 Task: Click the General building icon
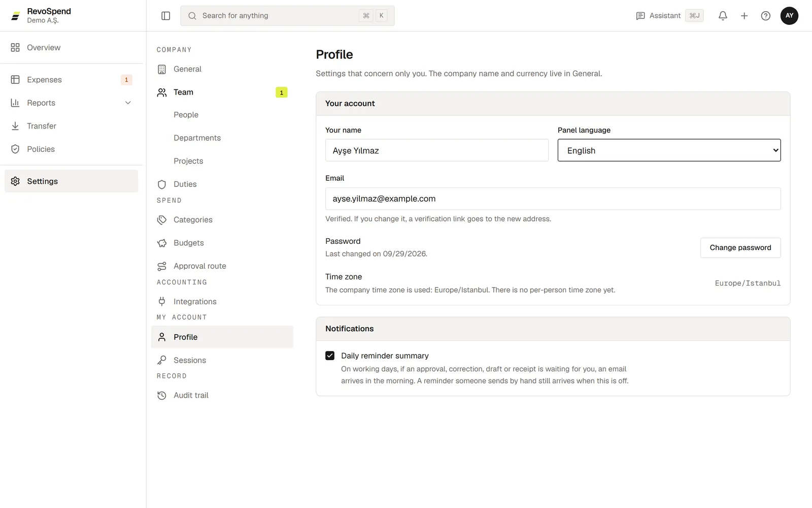(162, 69)
